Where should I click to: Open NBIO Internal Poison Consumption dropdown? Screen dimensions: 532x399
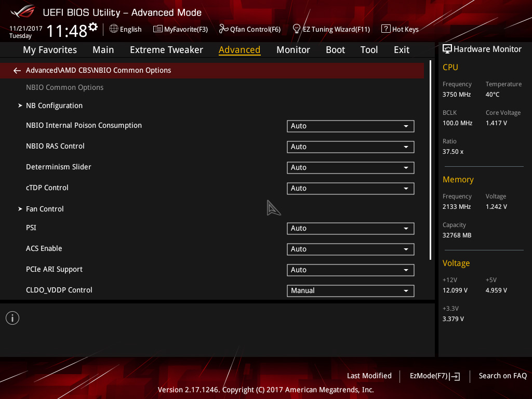351,126
